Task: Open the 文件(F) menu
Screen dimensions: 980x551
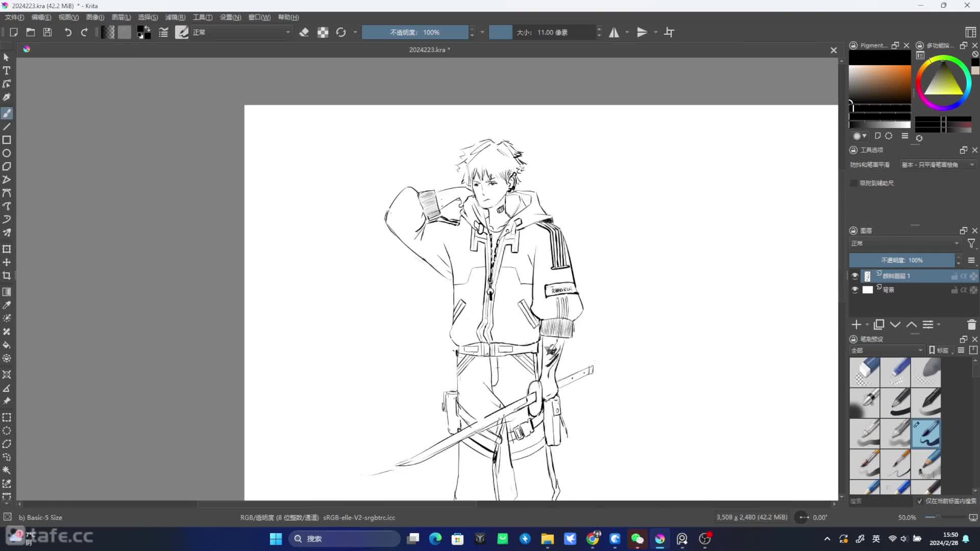Action: pos(15,17)
